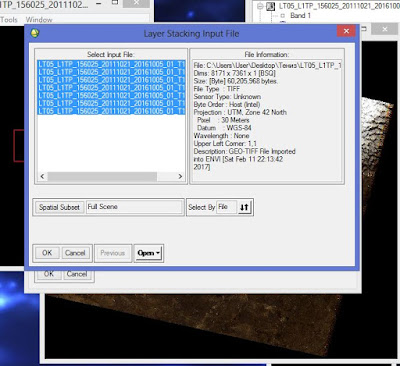
Task: Click OK in the background dialog below
Action: [x=49, y=274]
